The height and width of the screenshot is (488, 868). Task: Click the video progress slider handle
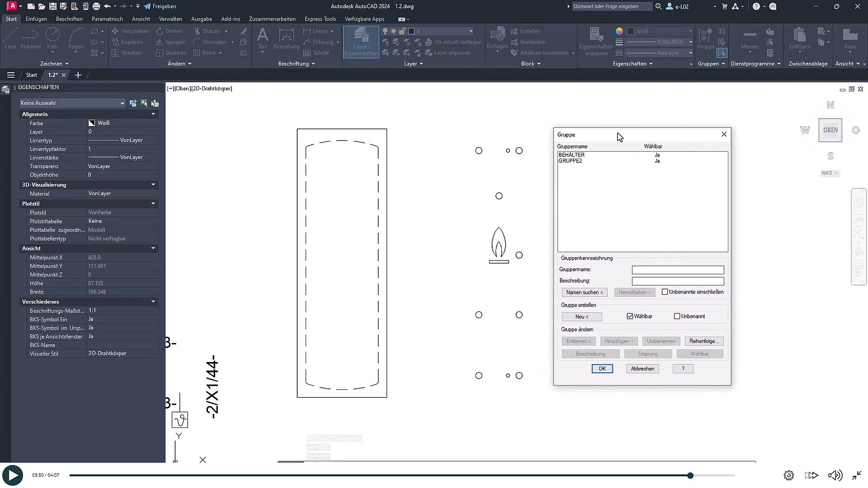coord(690,475)
